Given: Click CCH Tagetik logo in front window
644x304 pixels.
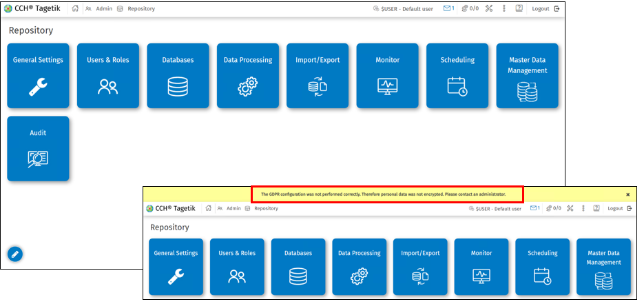Looking at the screenshot, I should (171, 208).
